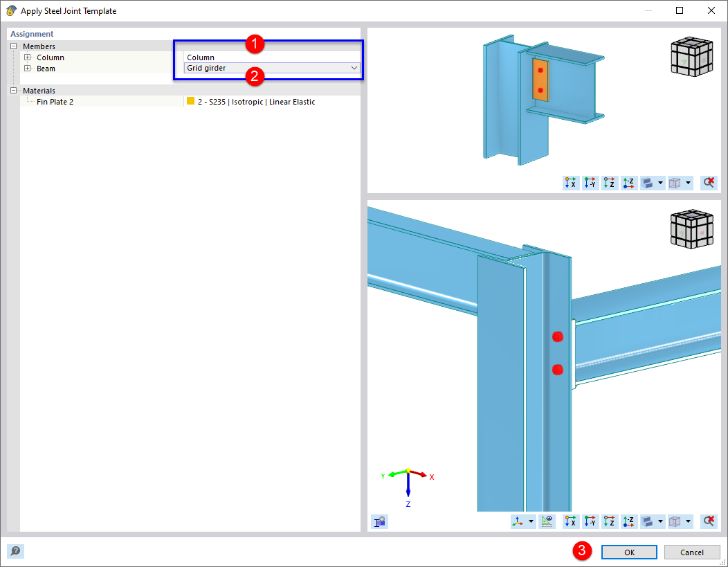Click the Assignment section title
The height and width of the screenshot is (567, 728).
coord(32,34)
